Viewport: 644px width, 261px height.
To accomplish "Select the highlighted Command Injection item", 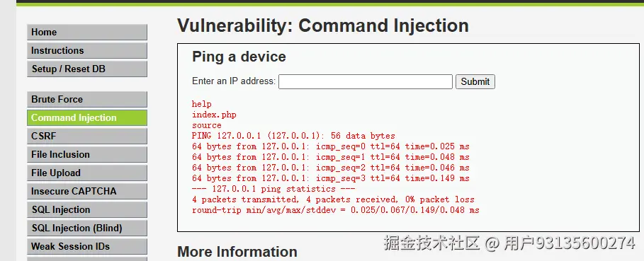I will coord(87,117).
